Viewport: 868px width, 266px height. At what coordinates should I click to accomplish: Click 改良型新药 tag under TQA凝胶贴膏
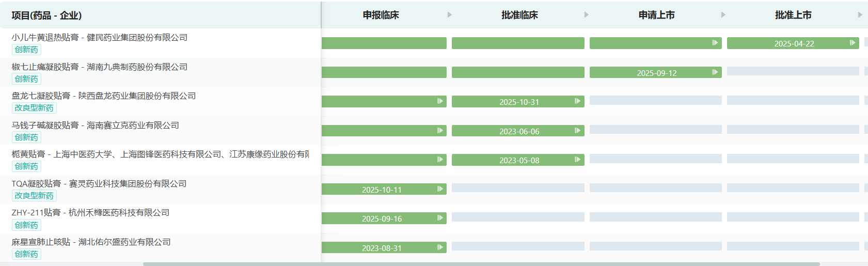click(x=34, y=196)
